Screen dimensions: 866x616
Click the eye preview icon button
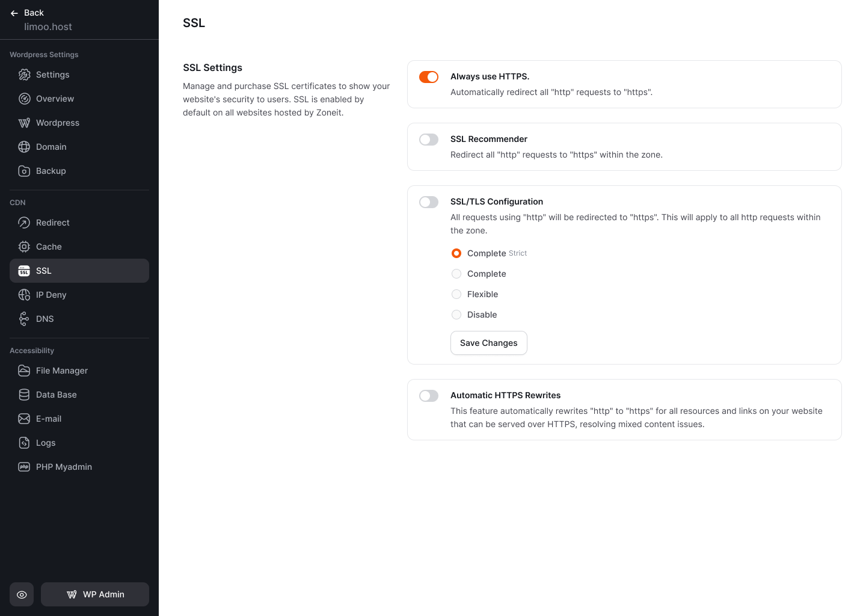[22, 594]
